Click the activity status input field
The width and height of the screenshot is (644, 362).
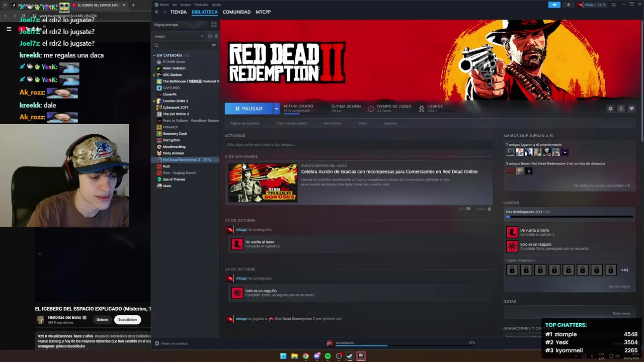358,145
